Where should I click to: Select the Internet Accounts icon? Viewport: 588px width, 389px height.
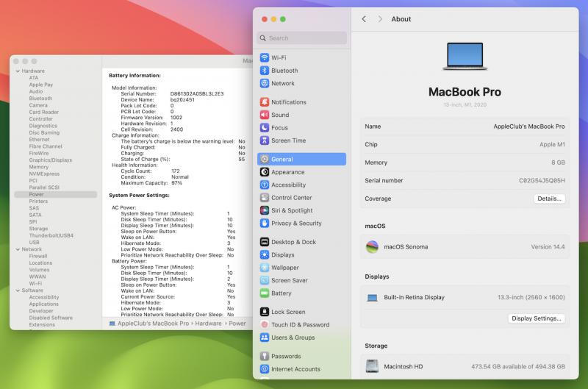(265, 368)
